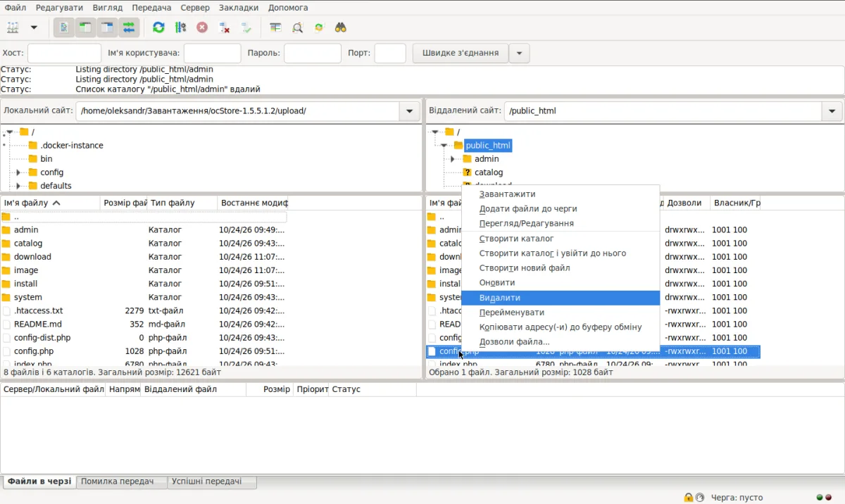Expand the remote admin tree folder
845x504 pixels.
452,159
